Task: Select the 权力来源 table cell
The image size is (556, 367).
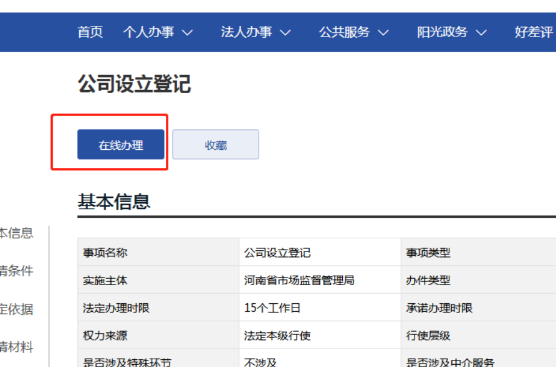Action: 159,335
